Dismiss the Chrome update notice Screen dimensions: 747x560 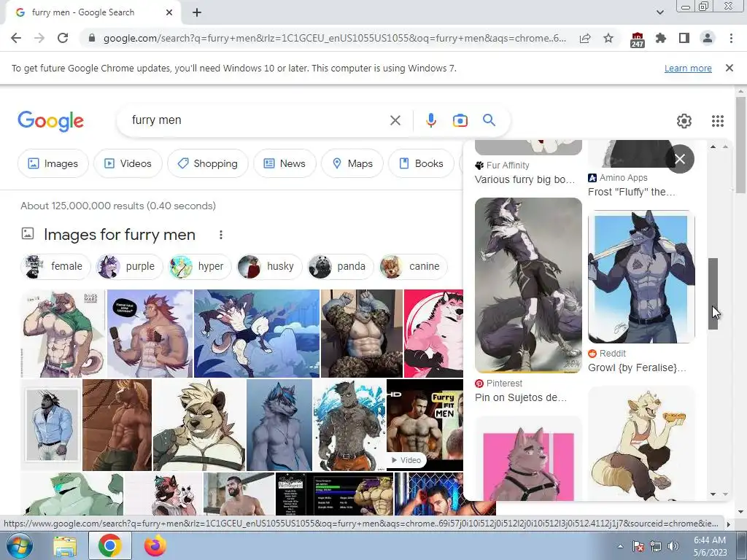[729, 68]
